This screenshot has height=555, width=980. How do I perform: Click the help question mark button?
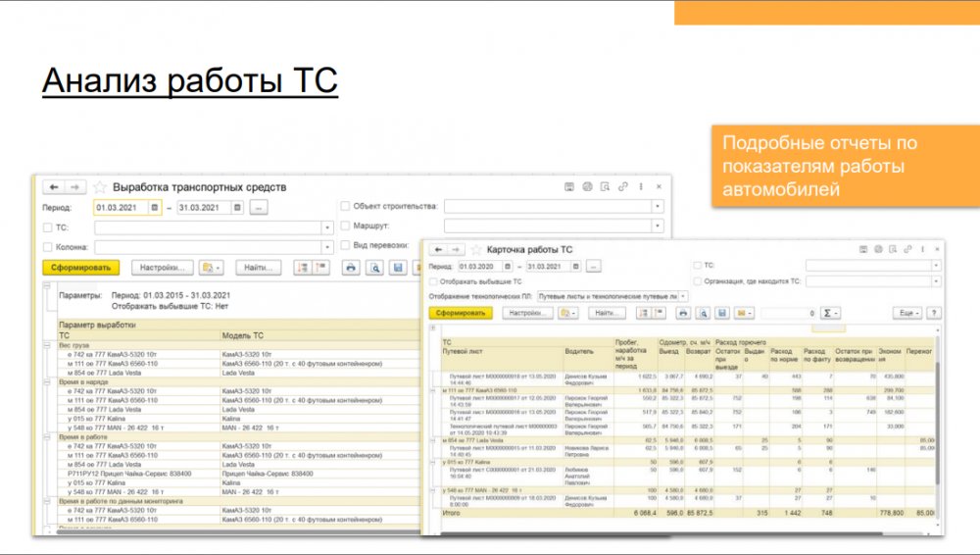click(933, 313)
